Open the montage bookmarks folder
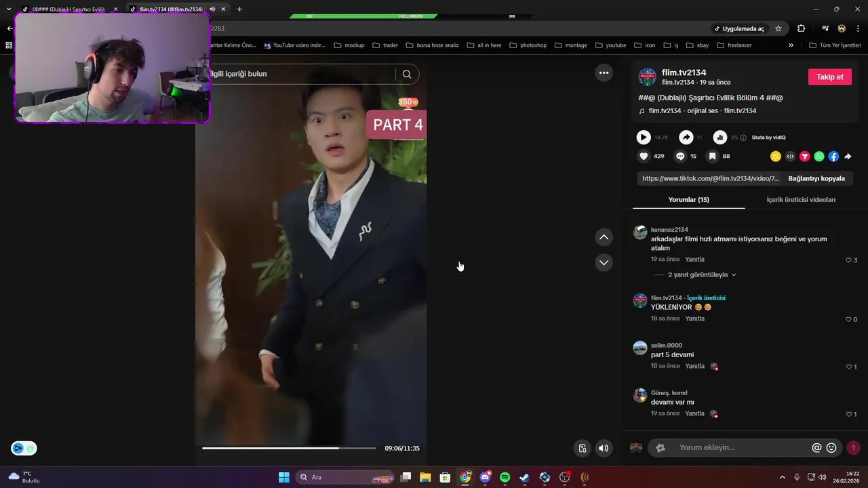Screen dimensions: 868x488 570,45
